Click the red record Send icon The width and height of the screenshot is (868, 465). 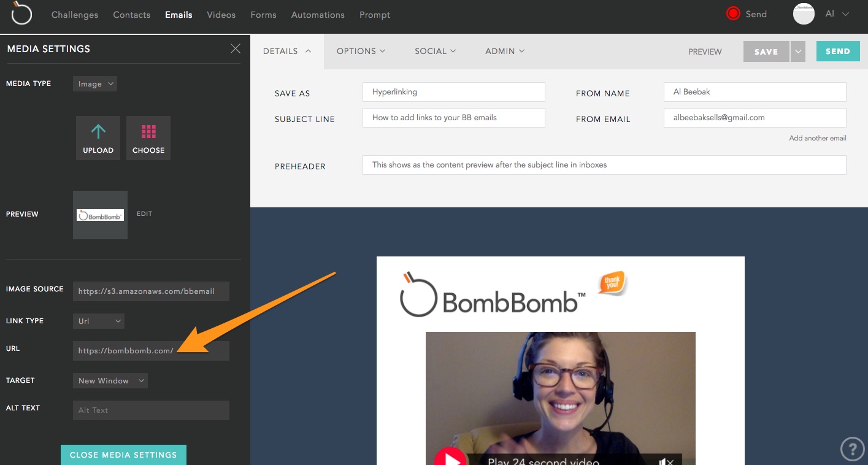click(x=733, y=14)
